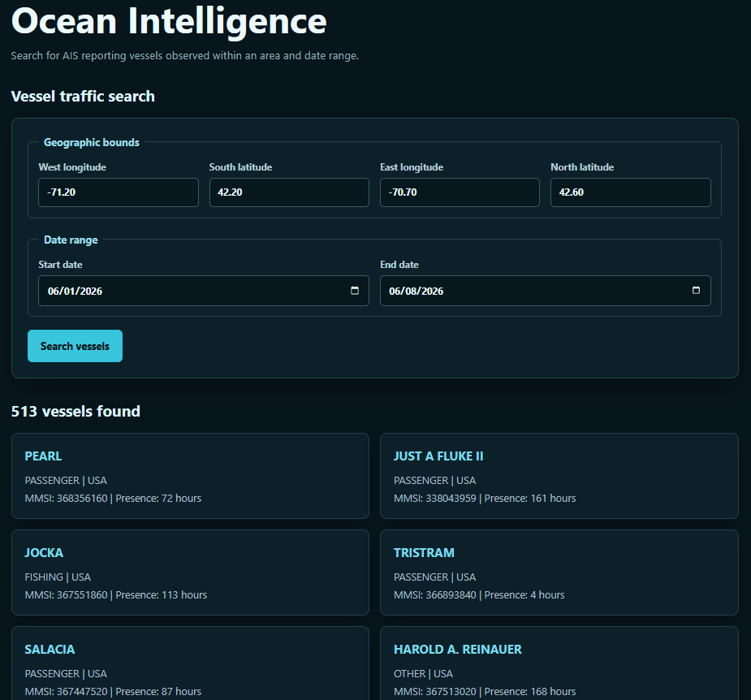This screenshot has width=751, height=700.
Task: Click PASSENGER | USA text on TRISTRAM card
Action: pos(435,577)
